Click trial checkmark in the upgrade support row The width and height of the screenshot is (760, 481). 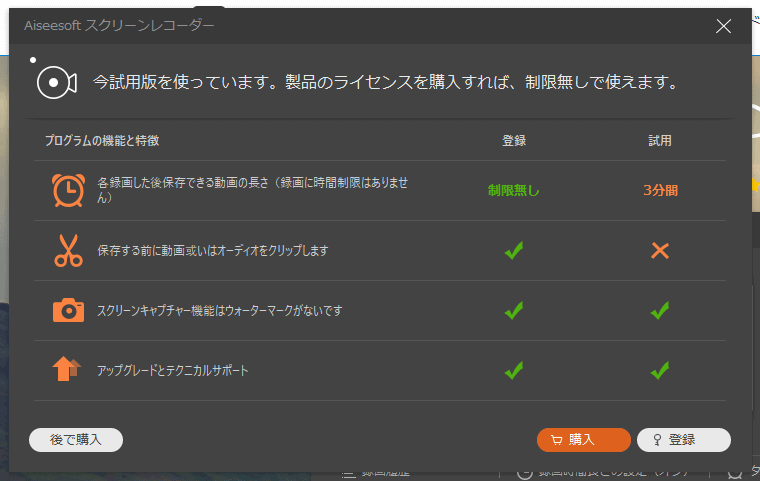(x=659, y=371)
